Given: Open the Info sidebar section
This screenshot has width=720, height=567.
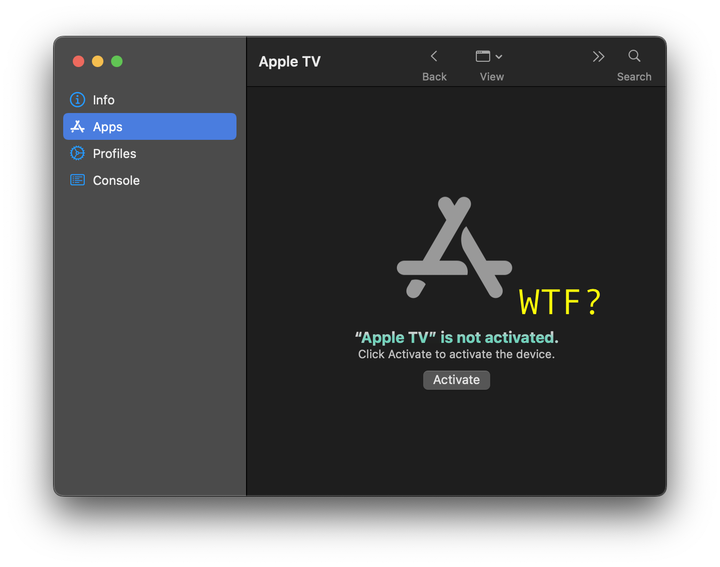Looking at the screenshot, I should (x=150, y=100).
